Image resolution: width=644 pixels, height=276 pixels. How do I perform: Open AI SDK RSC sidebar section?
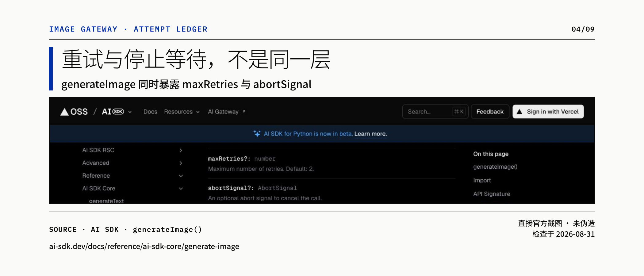click(x=98, y=150)
